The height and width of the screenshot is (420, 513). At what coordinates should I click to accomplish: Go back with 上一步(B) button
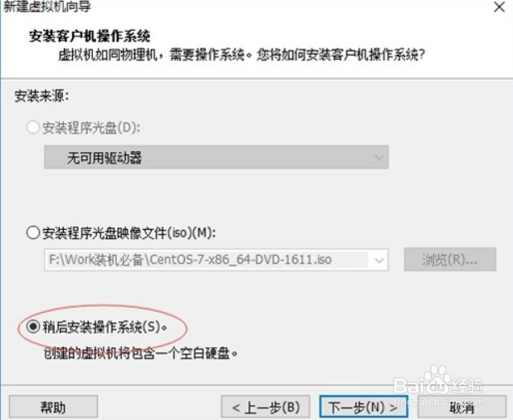point(266,407)
